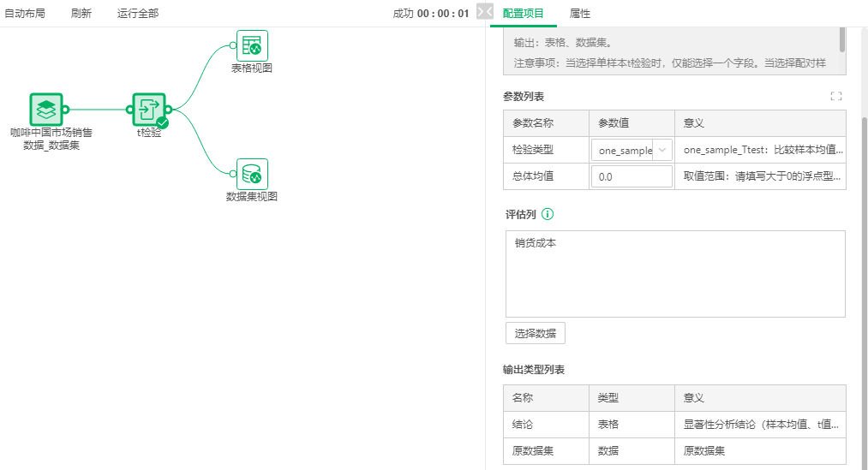This screenshot has height=470, width=868.
Task: Click 总体均值 parameter name cell
Action: point(546,176)
